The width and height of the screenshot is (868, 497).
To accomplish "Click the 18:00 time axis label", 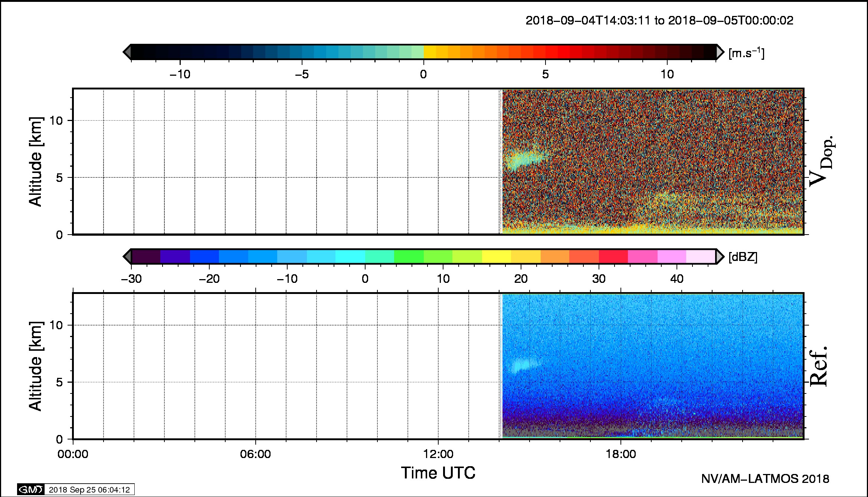I will pyautogui.click(x=621, y=454).
